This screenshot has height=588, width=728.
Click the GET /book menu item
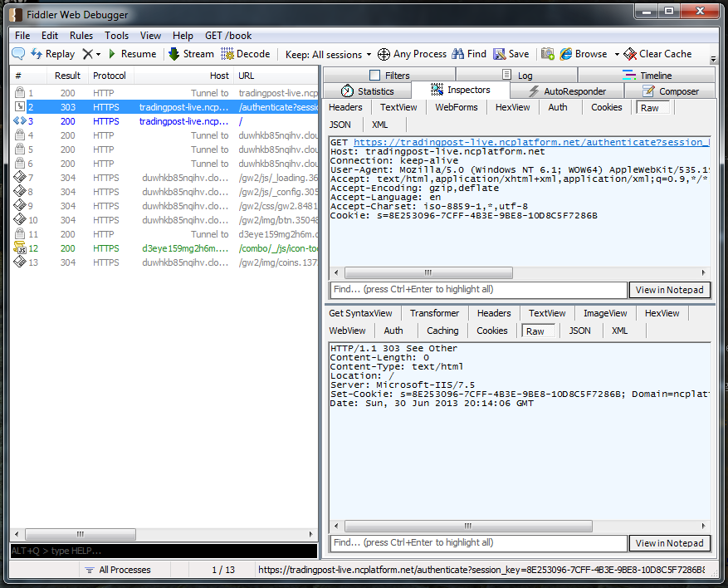(228, 36)
